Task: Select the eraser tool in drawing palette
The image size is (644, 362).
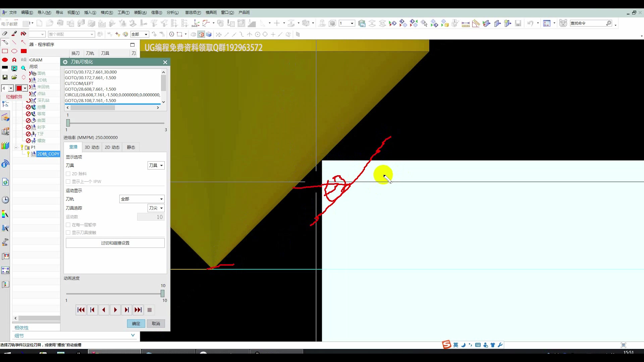Action: [5, 34]
